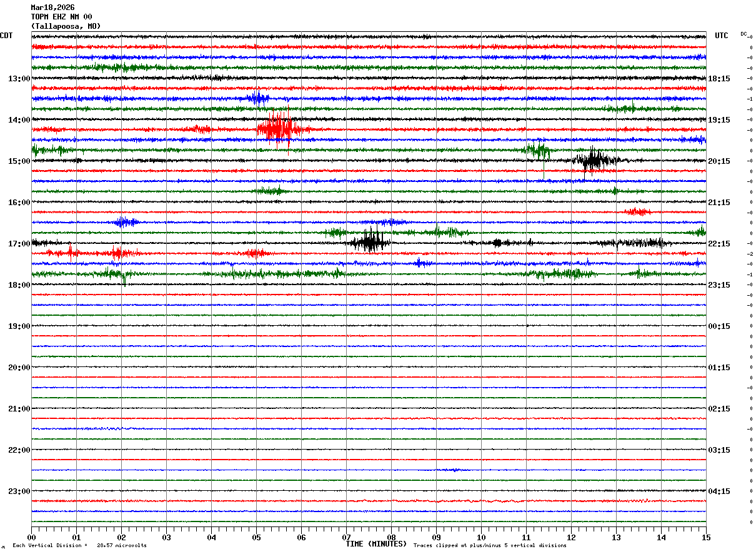The height and width of the screenshot is (554, 756).
Task: Select the 17:00 CDT time label
Action: click(x=19, y=244)
